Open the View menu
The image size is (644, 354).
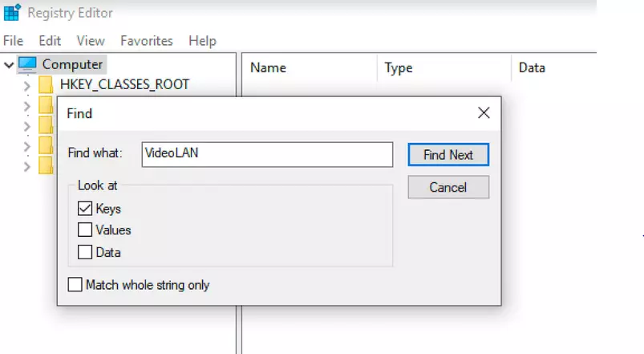click(91, 40)
